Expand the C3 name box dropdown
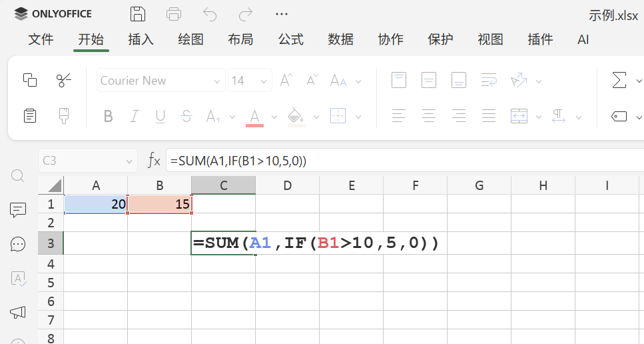 [x=129, y=161]
